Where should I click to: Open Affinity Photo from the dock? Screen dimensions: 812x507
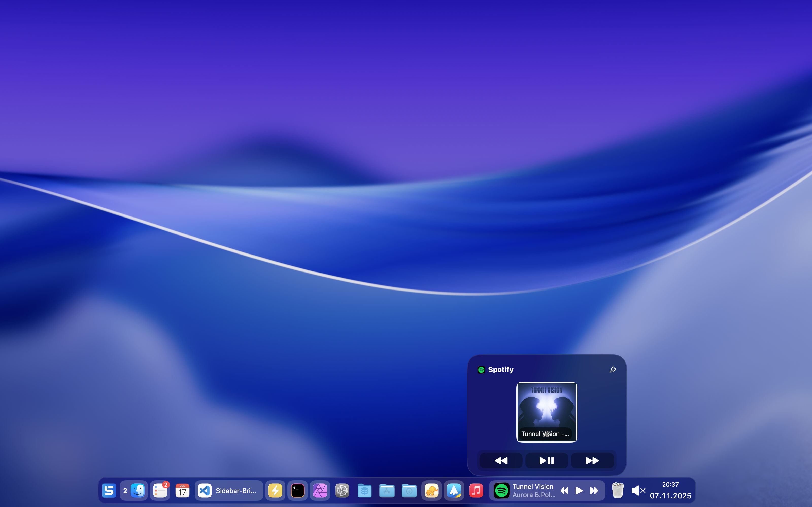click(320, 491)
